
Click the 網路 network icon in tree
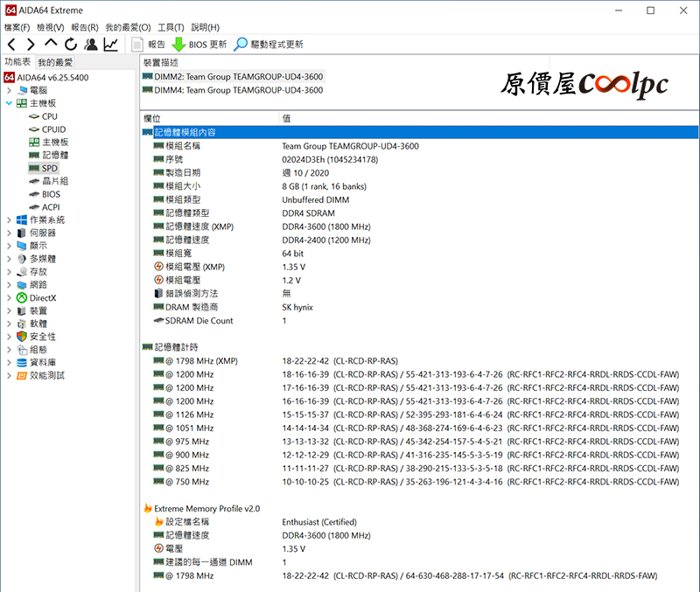(x=22, y=284)
